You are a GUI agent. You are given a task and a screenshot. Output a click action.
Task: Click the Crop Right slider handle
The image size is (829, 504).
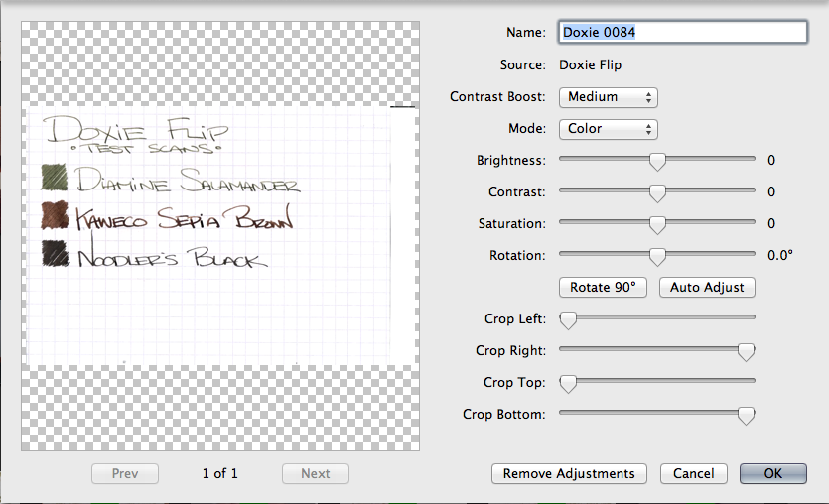746,351
